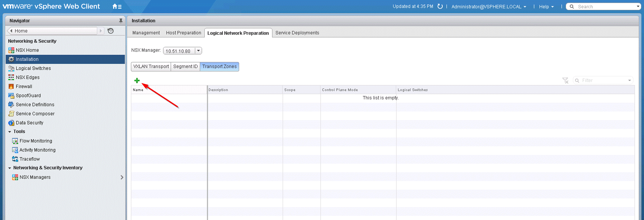Screen dimensions: 644x220
Task: Open the navigation history clock icon
Action: (110, 31)
